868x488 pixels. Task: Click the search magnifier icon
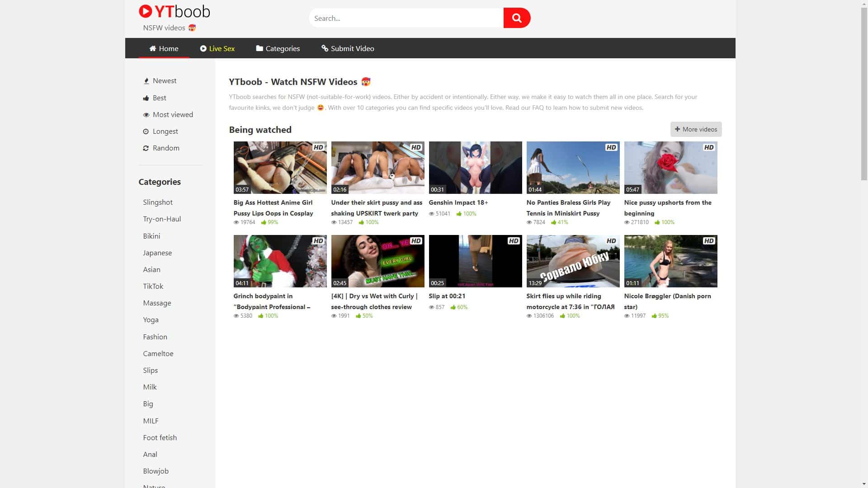(517, 18)
